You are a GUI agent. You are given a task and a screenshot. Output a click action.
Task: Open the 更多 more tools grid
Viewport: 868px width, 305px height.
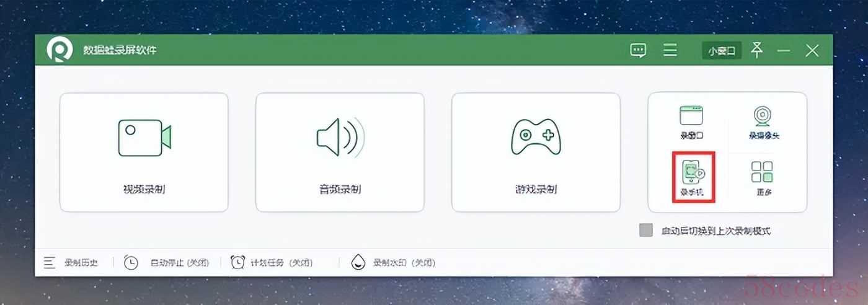(762, 178)
